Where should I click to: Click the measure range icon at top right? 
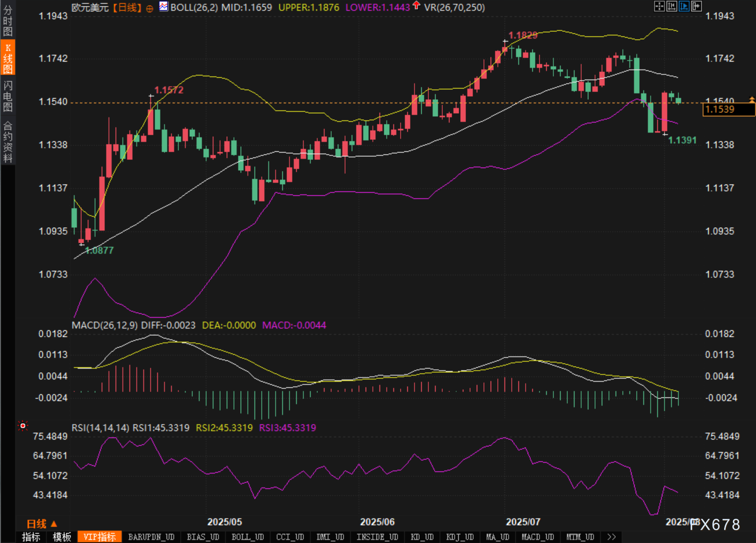(671, 6)
